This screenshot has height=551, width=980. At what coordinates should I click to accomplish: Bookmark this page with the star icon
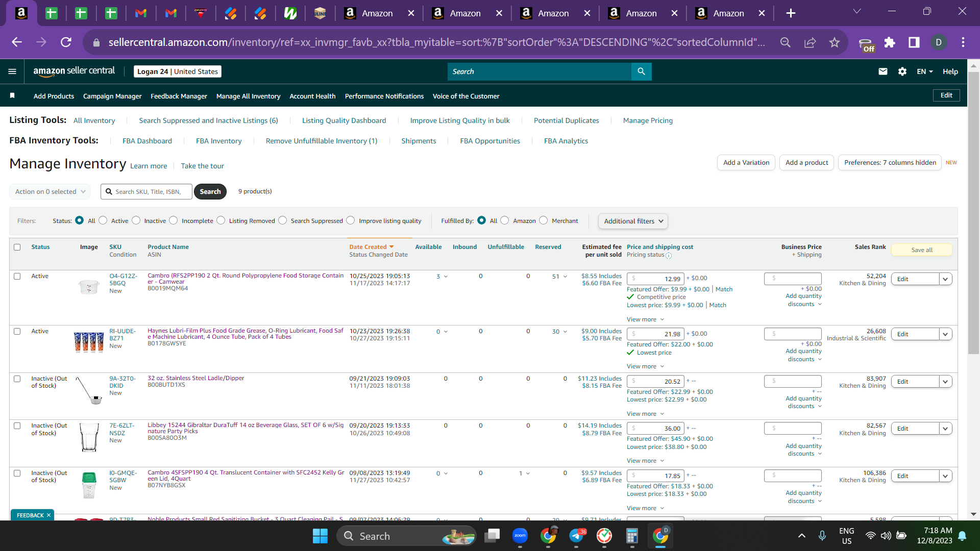click(x=835, y=42)
